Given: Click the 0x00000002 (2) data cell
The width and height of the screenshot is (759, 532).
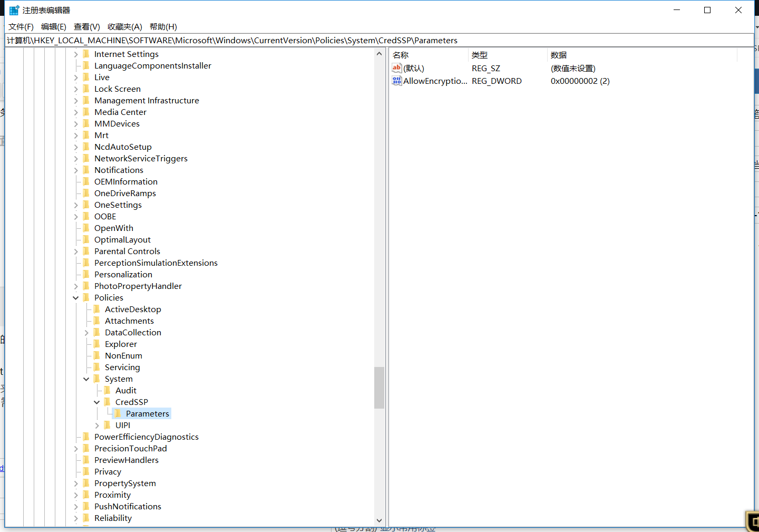Looking at the screenshot, I should 580,81.
